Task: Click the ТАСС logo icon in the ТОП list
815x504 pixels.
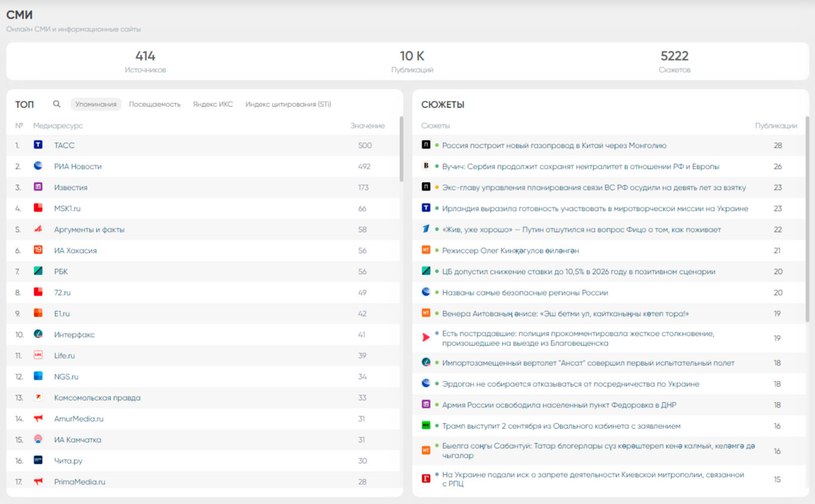Action: point(38,145)
